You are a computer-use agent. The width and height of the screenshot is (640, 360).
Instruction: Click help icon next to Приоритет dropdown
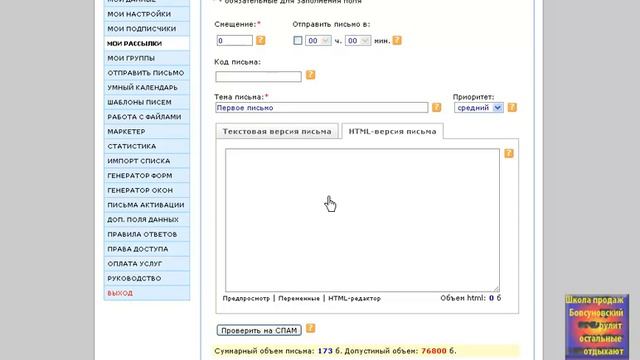tap(512, 107)
